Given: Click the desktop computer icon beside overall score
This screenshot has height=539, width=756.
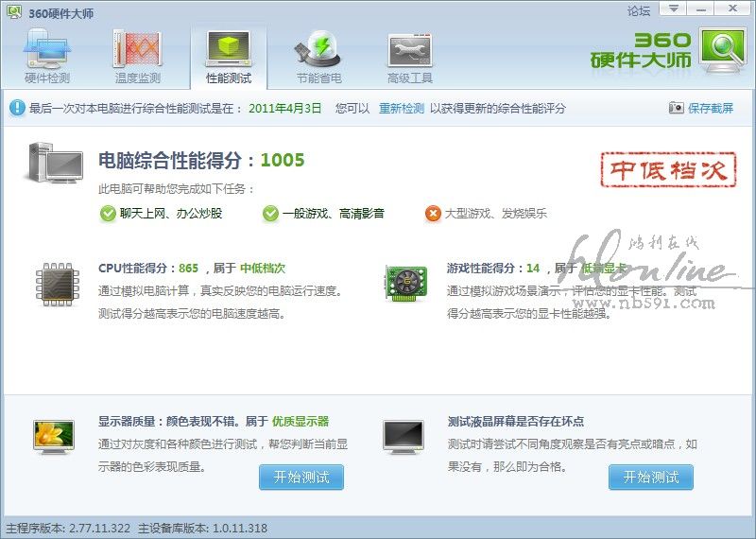Looking at the screenshot, I should click(x=55, y=163).
